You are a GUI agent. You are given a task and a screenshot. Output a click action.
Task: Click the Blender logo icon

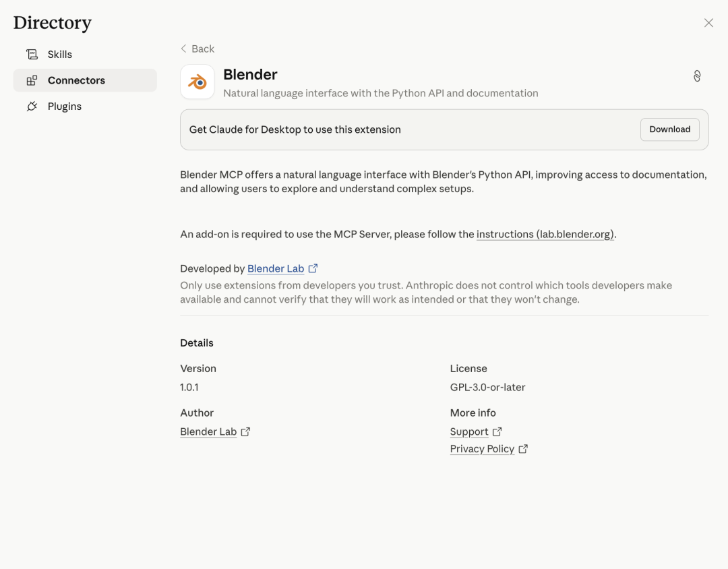point(198,82)
